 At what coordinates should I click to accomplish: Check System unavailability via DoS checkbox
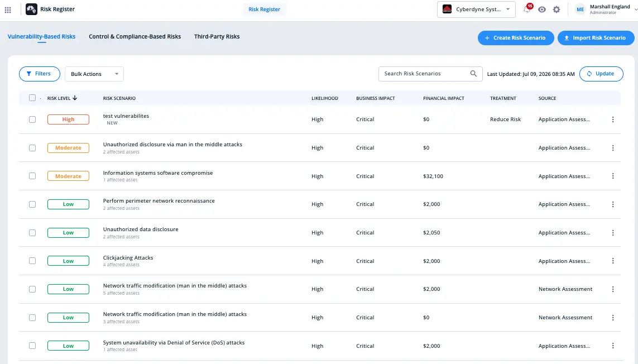[32, 346]
